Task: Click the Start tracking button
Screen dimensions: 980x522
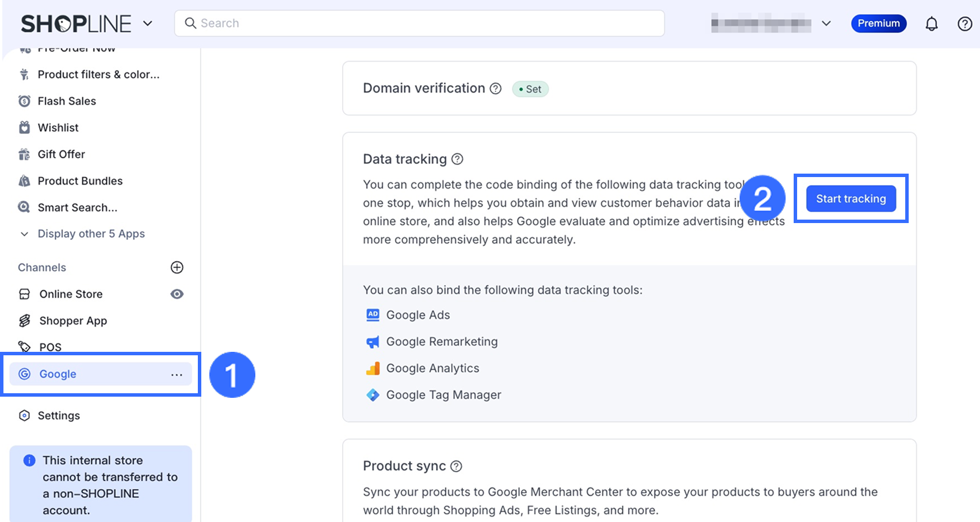Action: tap(851, 199)
